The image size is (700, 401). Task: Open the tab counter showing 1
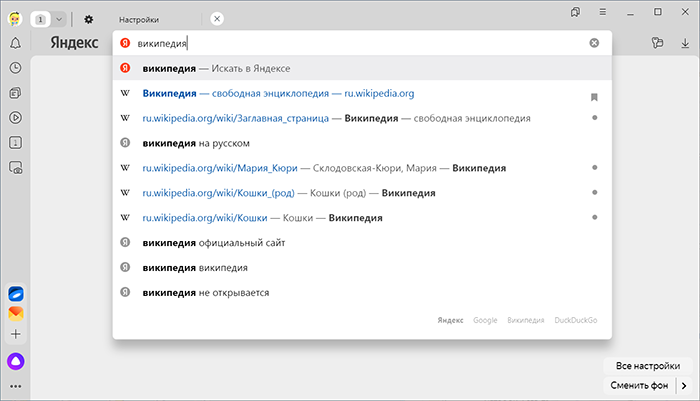(41, 19)
